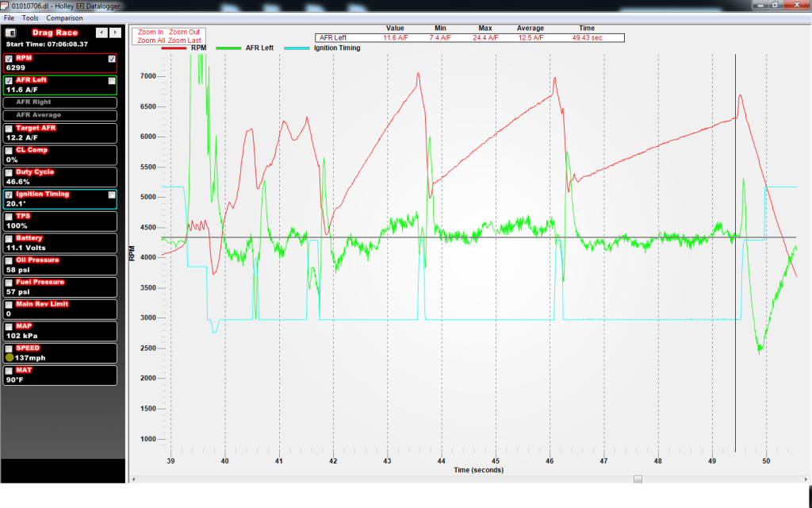Click the cyan Ignition Timing legend swatch
This screenshot has height=508, width=812.
(297, 48)
